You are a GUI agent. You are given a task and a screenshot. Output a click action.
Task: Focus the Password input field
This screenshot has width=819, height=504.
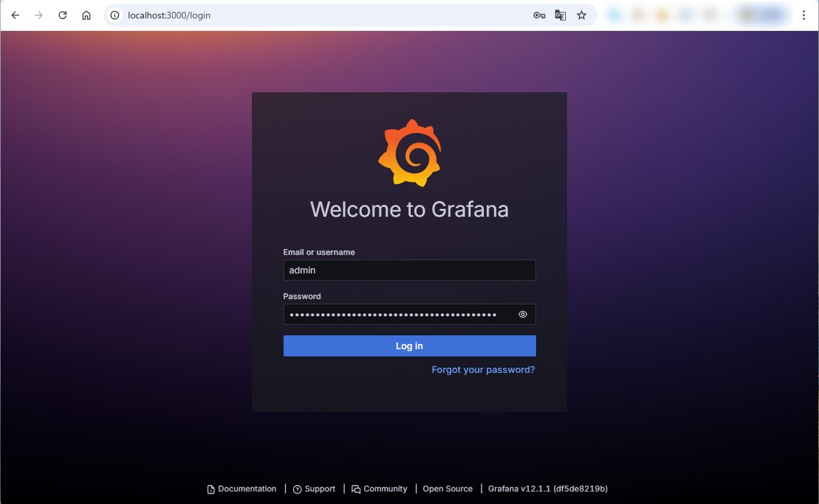click(409, 314)
